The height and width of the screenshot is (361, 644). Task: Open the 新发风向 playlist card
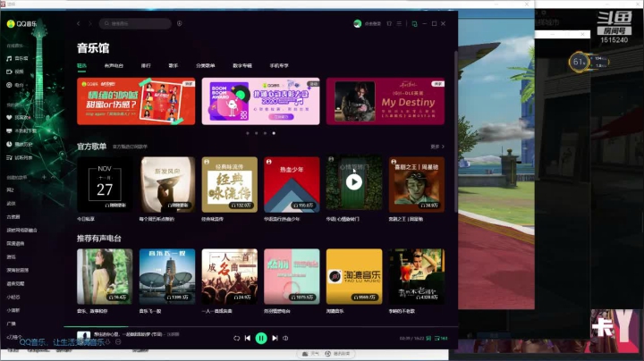(x=167, y=185)
